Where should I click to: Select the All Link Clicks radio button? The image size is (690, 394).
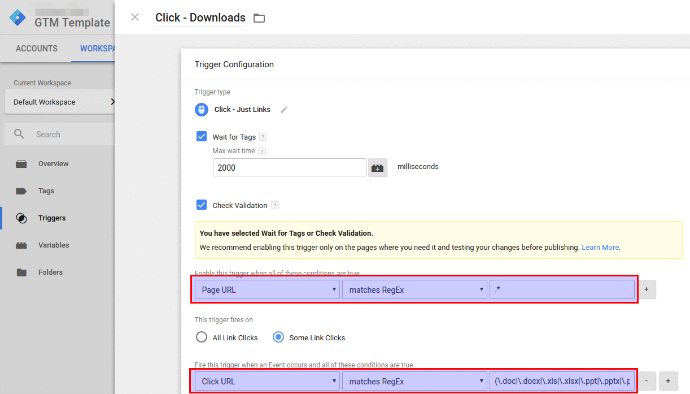click(x=201, y=337)
